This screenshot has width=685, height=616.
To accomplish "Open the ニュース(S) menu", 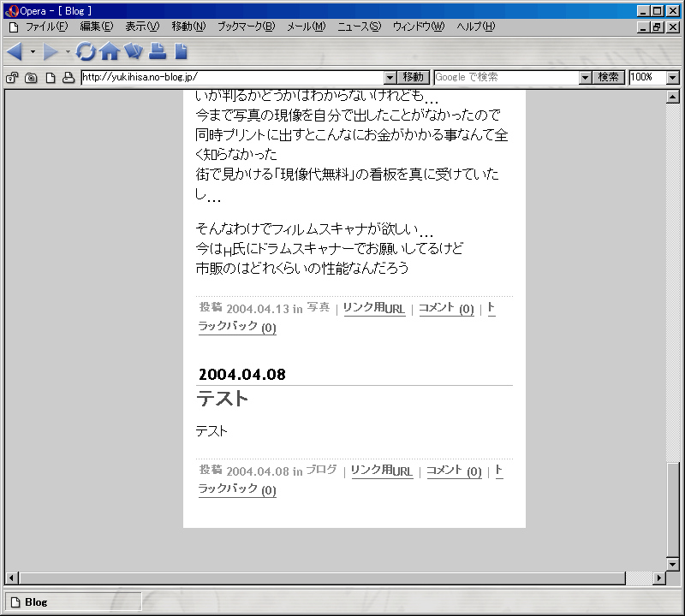I will [x=359, y=27].
